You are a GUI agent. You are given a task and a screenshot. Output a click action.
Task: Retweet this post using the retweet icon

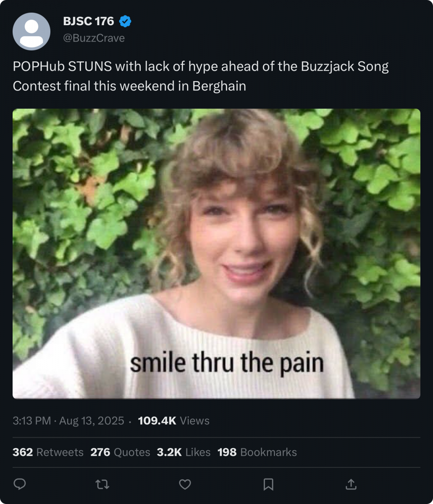click(102, 485)
